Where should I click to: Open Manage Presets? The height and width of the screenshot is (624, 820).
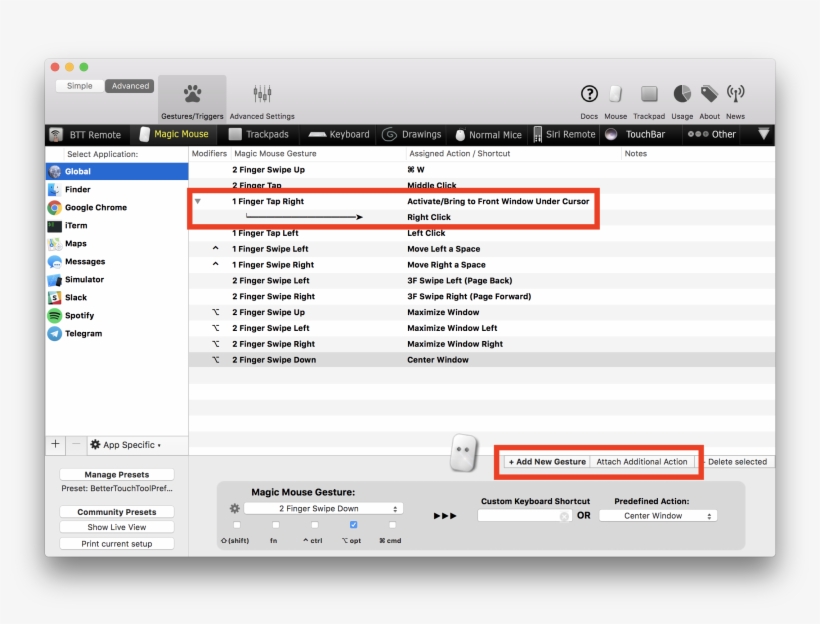point(117,474)
